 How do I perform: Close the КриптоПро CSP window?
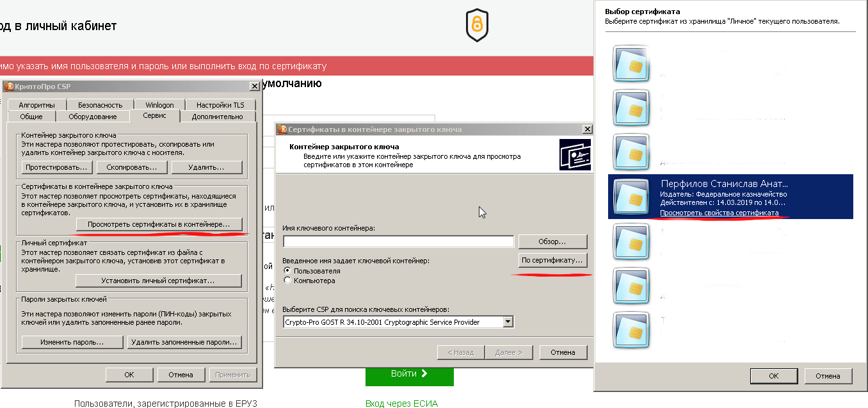click(x=255, y=86)
